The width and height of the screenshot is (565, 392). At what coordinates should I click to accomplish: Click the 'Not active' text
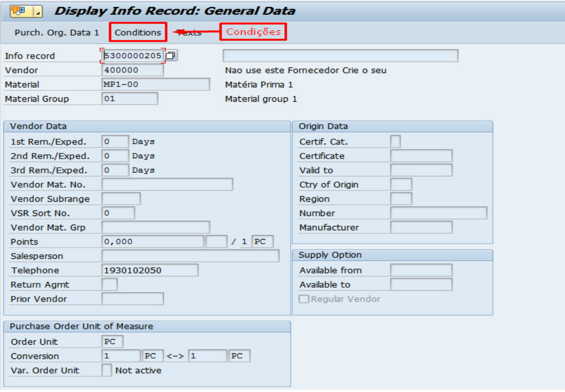coord(138,371)
